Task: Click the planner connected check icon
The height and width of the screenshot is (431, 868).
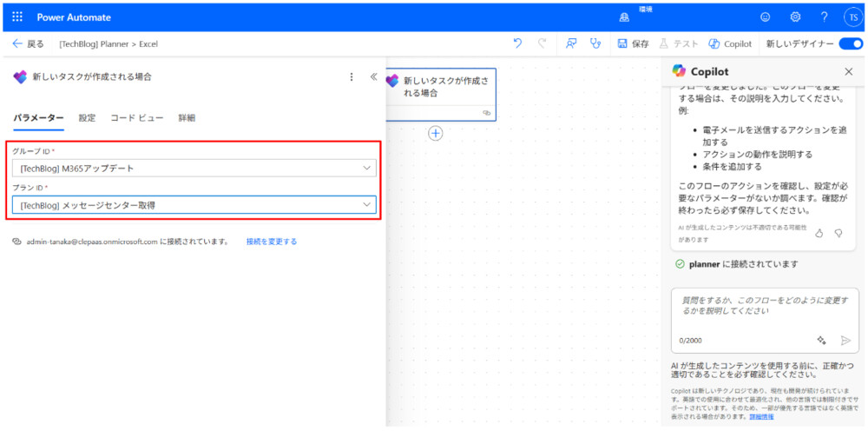Action: point(681,264)
